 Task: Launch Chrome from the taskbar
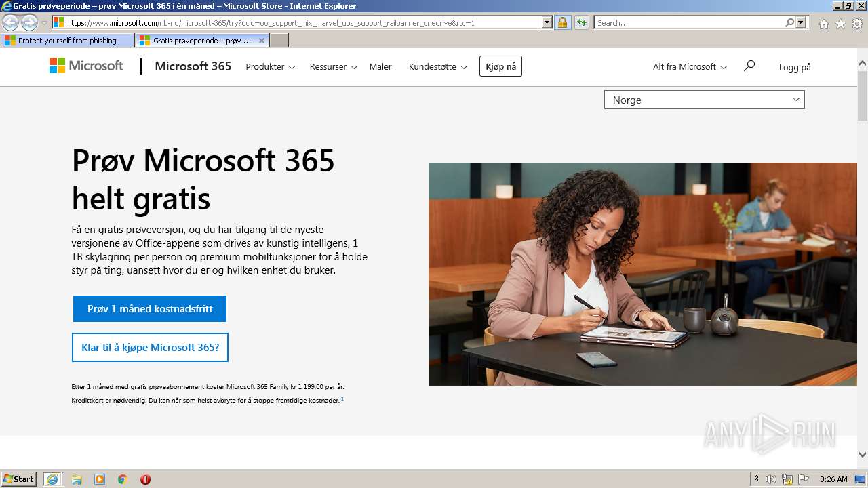pos(123,479)
